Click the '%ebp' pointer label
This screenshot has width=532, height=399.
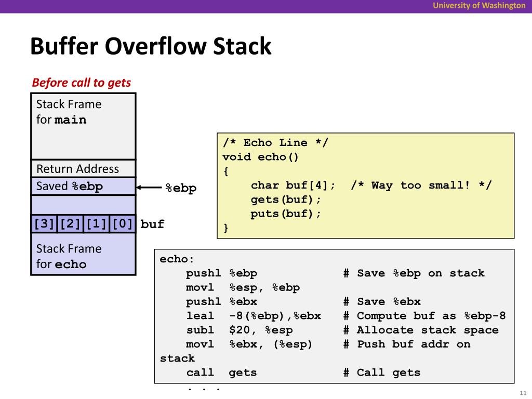pos(181,188)
